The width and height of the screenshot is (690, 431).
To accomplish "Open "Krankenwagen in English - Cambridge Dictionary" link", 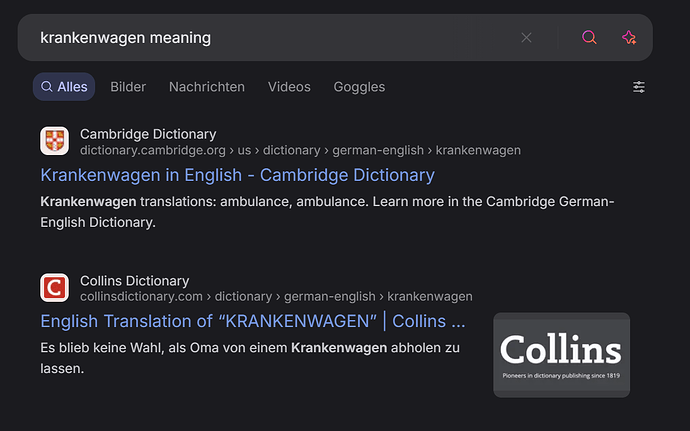I will point(237,175).
